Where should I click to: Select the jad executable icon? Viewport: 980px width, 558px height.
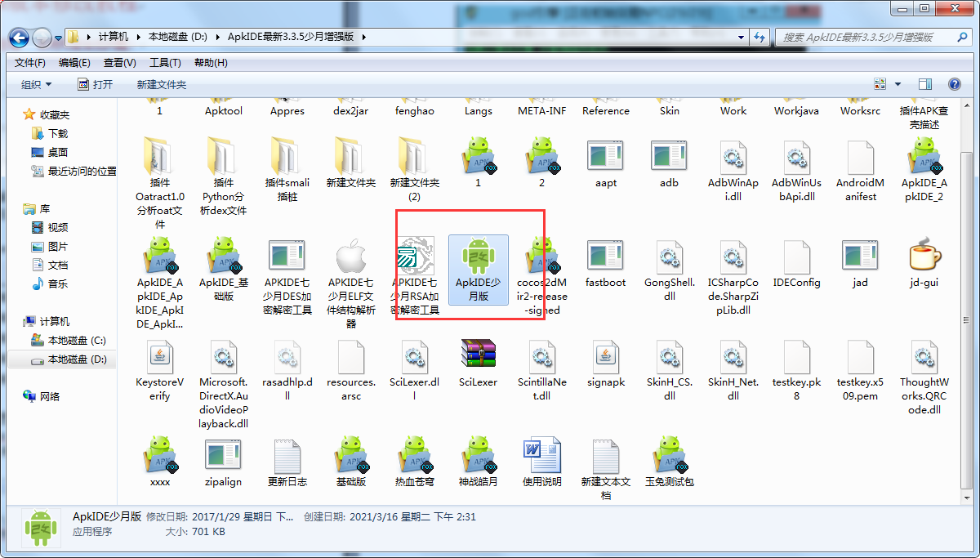click(861, 257)
